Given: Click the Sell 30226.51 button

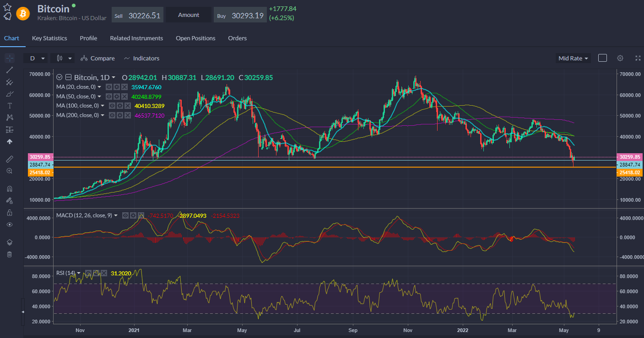Looking at the screenshot, I should [x=137, y=15].
